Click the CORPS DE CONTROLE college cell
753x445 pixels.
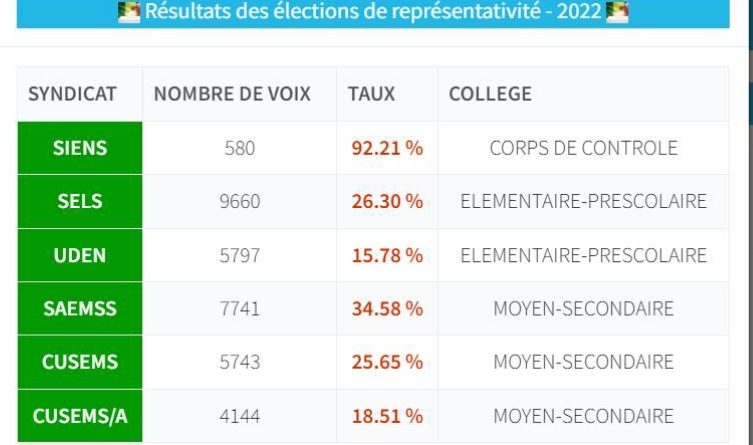tap(583, 148)
